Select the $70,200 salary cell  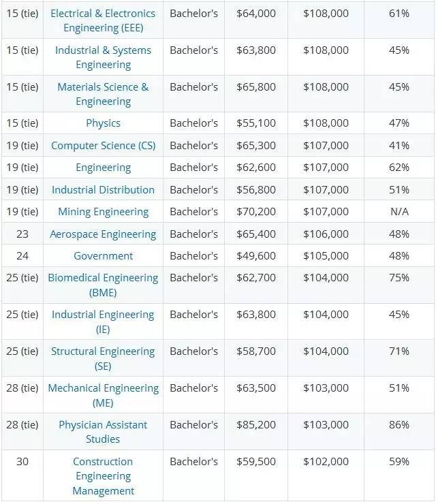tap(256, 212)
